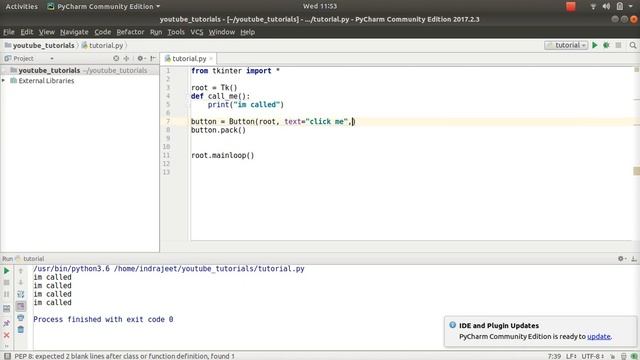Click youtube_tutorials breadcrumb in navigation bar
640x360 pixels.
click(40, 45)
